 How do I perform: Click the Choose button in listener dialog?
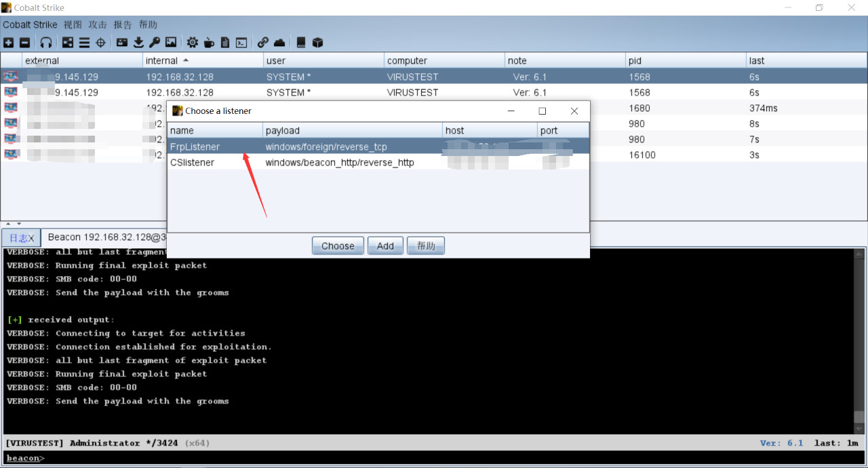(x=338, y=246)
